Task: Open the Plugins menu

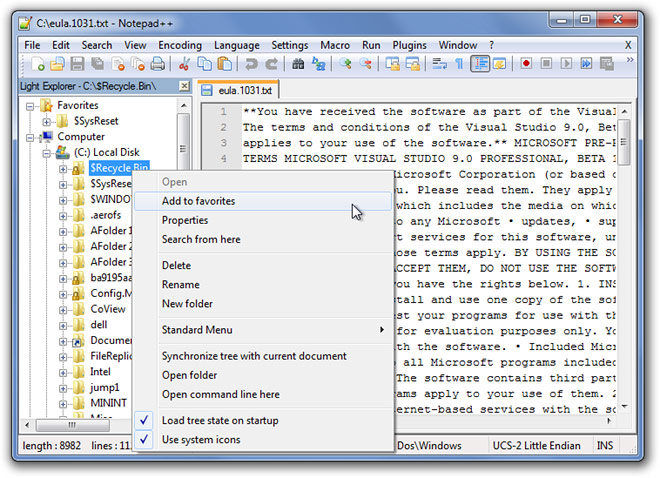Action: pyautogui.click(x=409, y=45)
